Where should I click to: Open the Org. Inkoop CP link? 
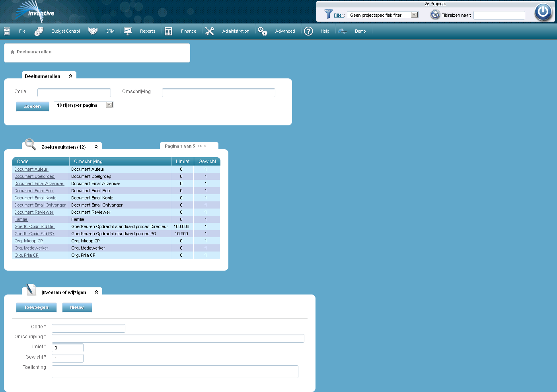point(29,241)
